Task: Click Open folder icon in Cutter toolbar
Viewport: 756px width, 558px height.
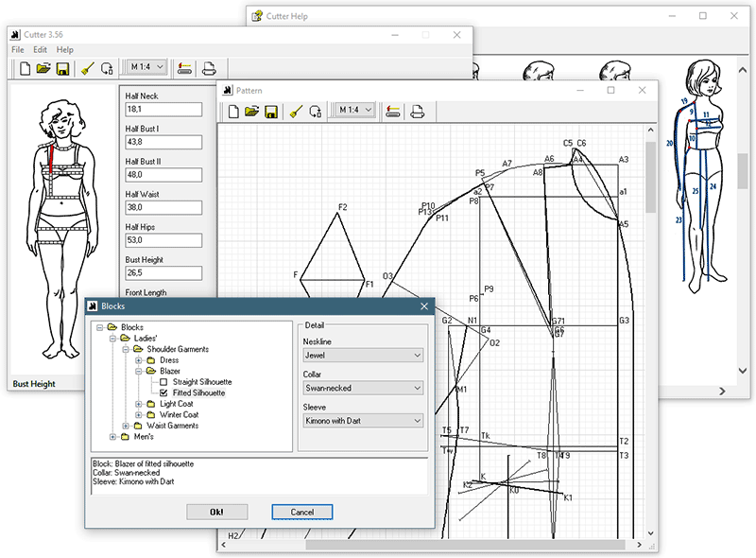Action: tap(43, 68)
